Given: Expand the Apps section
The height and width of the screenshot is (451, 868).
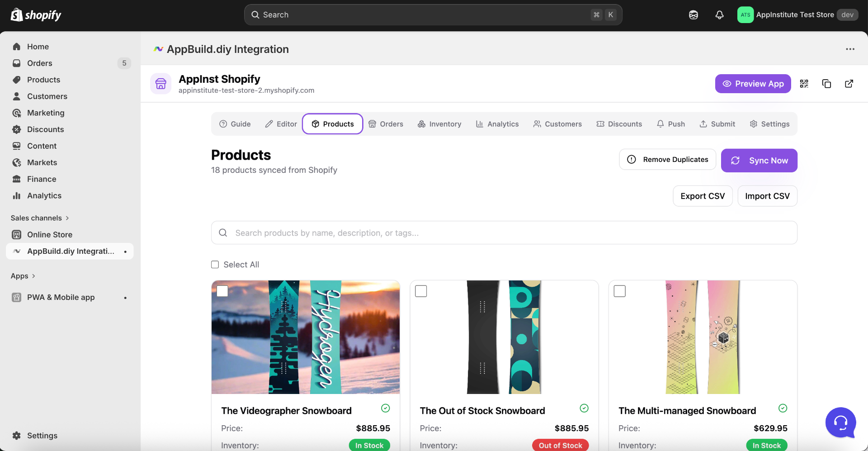Looking at the screenshot, I should coord(23,276).
